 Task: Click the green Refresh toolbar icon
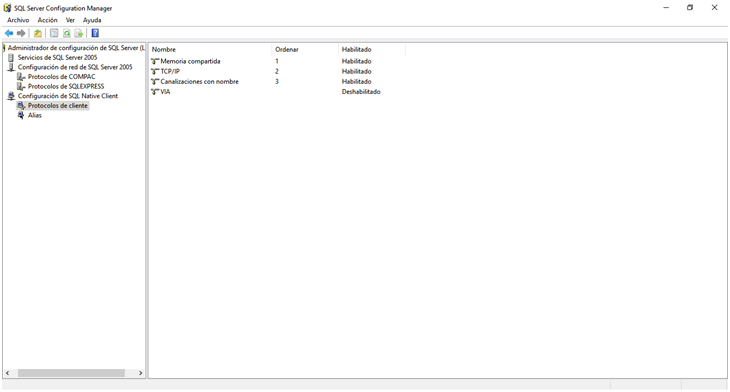coord(67,33)
